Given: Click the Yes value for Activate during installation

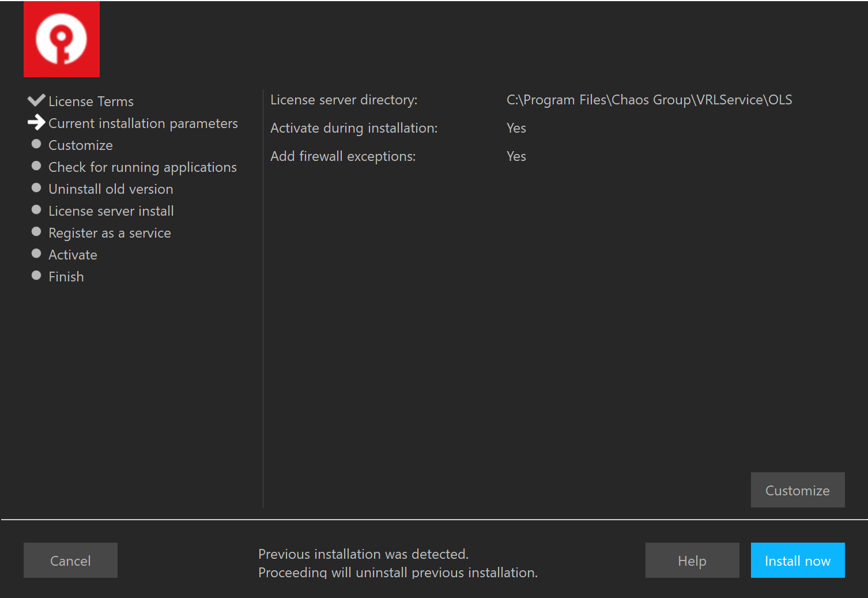Looking at the screenshot, I should tap(516, 128).
